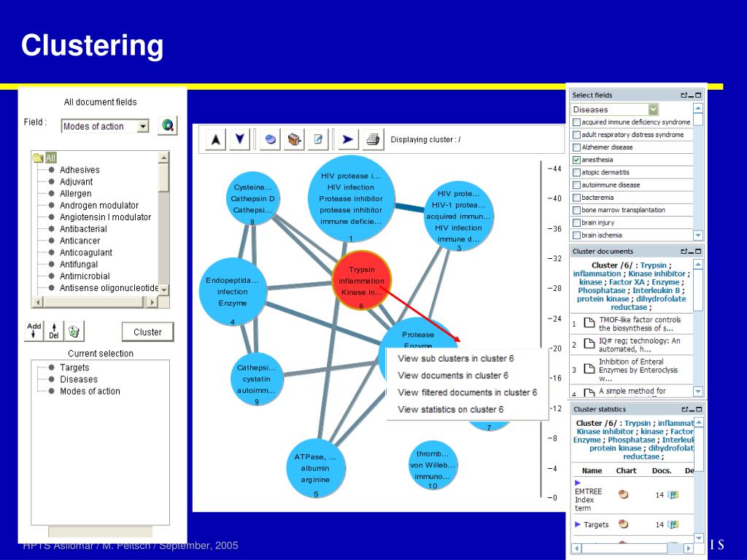Click the up arrow cluster toolbar button

coord(215,139)
